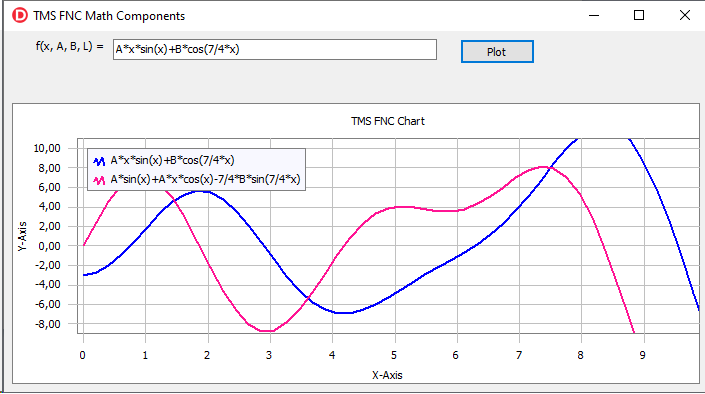The height and width of the screenshot is (394, 705).
Task: Click the -8,00 Y-axis value
Action: click(x=48, y=324)
